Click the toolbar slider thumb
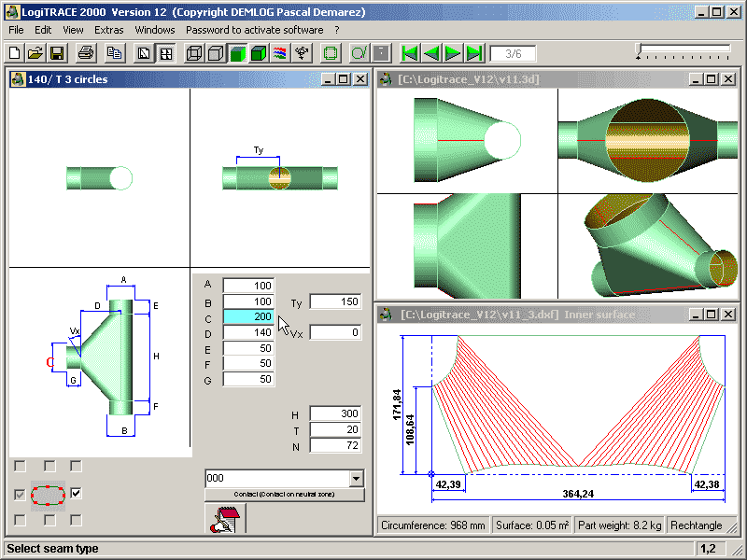This screenshot has width=747, height=560. click(x=639, y=51)
